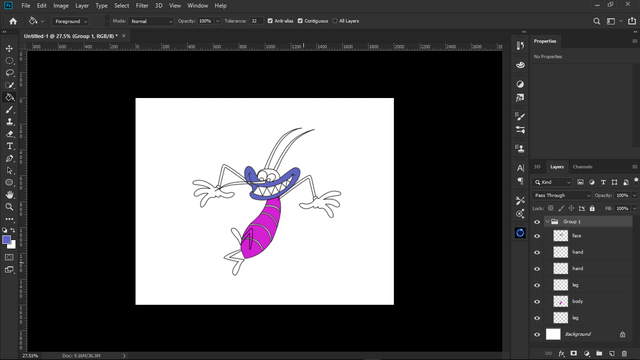Viewport: 640px width, 360px height.
Task: Select the Path Selection arrow tool
Action: coord(9,171)
